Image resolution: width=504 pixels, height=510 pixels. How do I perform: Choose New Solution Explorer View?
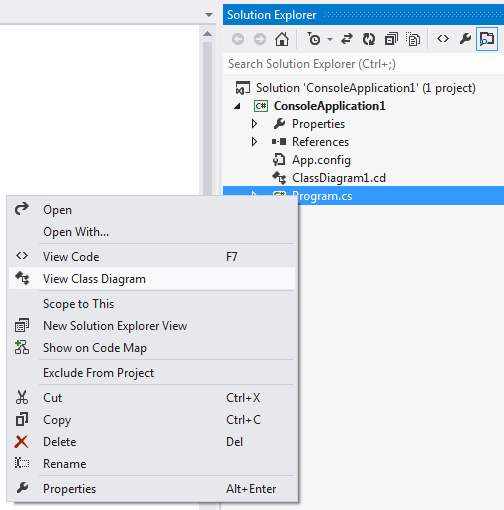(152, 326)
